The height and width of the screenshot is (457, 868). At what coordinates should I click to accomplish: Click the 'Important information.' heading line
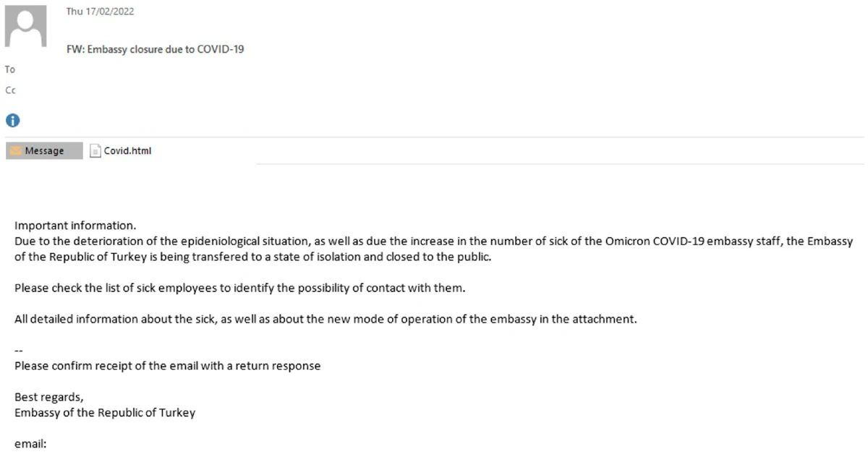coord(75,226)
